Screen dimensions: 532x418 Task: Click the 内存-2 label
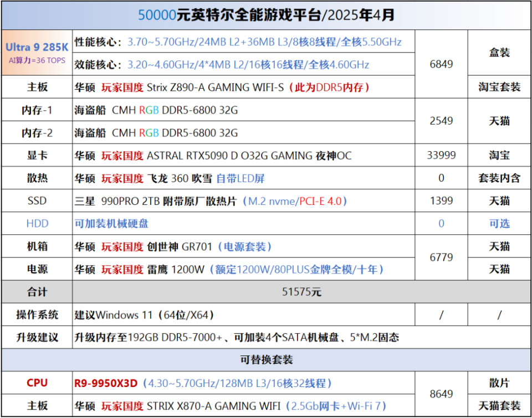[x=37, y=132]
